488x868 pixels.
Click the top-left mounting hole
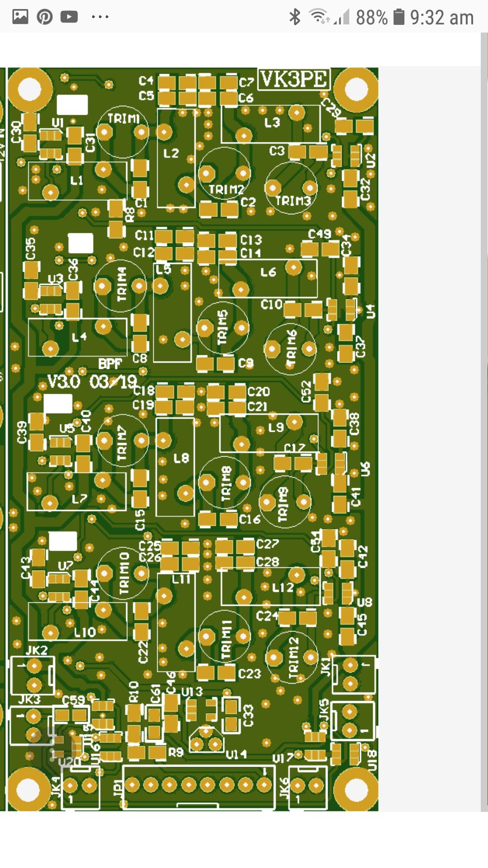(x=30, y=89)
